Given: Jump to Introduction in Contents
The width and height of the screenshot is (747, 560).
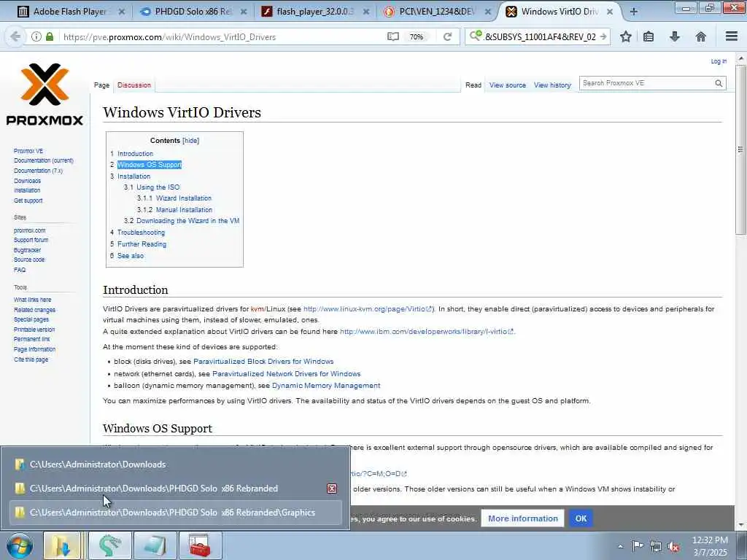Looking at the screenshot, I should point(135,153).
